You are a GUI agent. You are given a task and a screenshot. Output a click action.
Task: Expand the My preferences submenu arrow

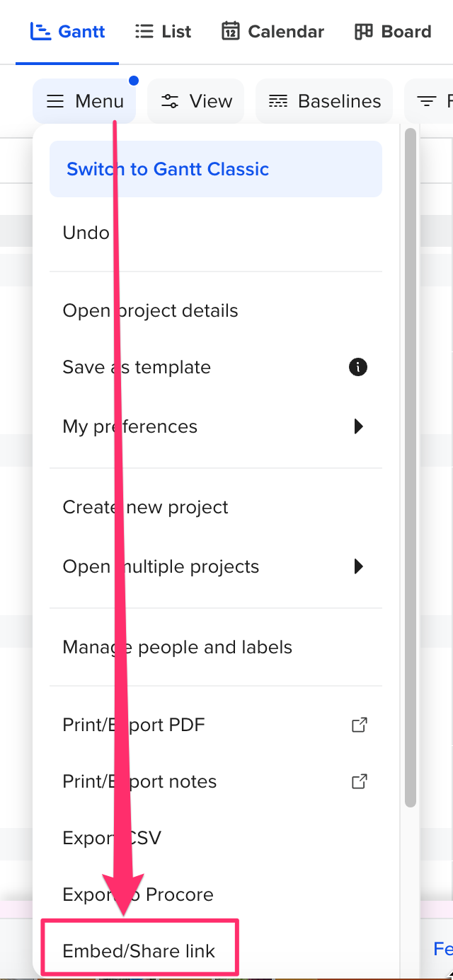[x=359, y=426]
